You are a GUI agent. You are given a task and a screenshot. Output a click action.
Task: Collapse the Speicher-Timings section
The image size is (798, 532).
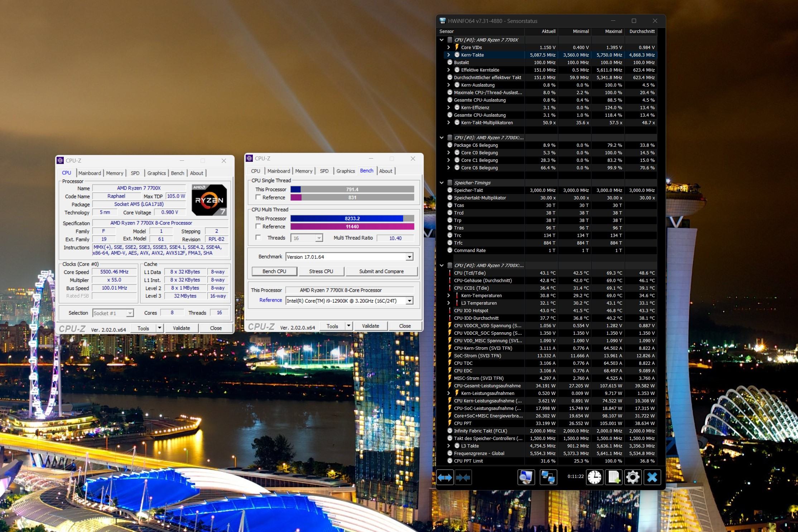(x=442, y=183)
